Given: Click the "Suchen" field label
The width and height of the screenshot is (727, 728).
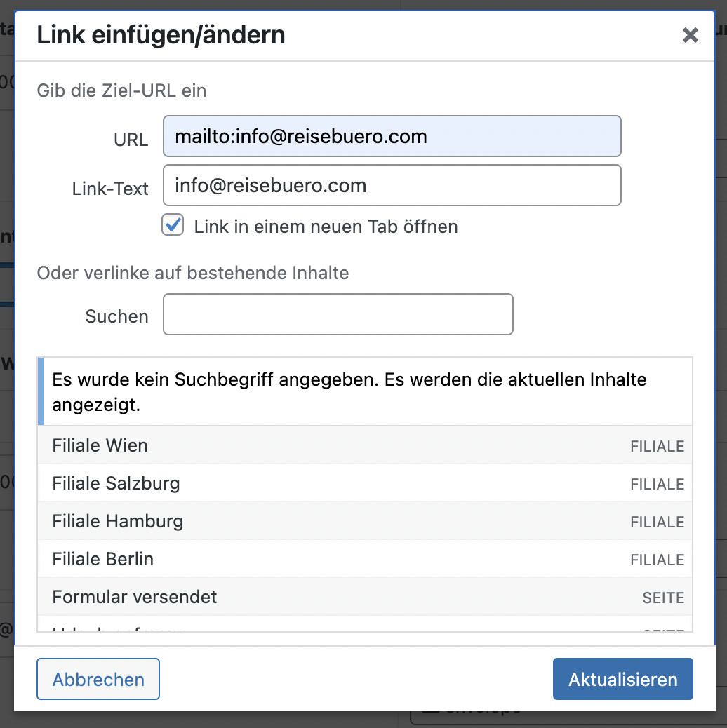Looking at the screenshot, I should [x=116, y=316].
